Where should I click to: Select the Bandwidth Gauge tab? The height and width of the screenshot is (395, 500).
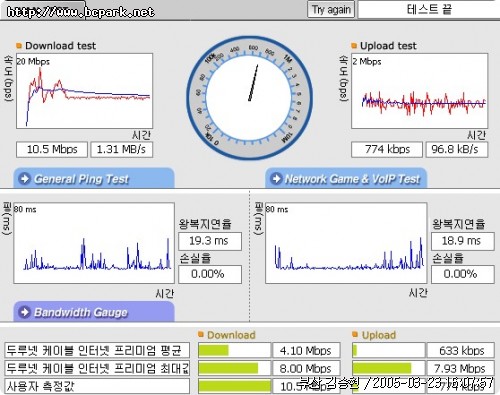94,312
